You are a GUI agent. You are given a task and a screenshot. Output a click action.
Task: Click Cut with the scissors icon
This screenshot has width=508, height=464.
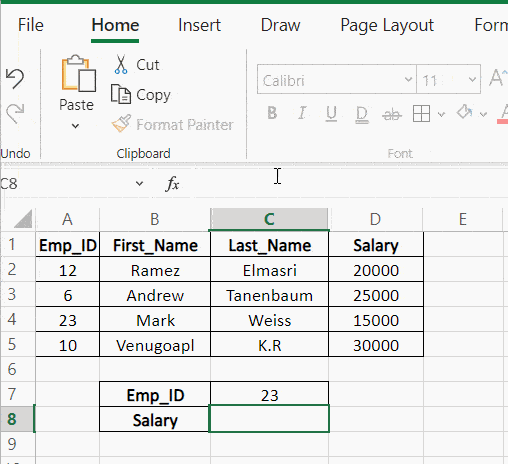click(136, 65)
